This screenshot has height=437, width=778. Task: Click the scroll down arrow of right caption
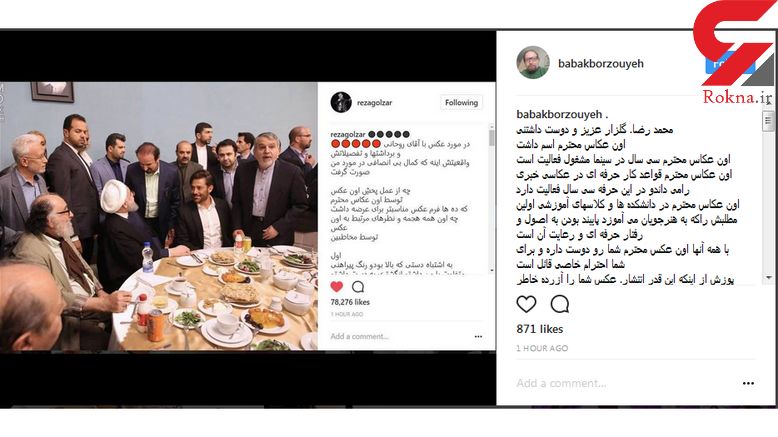(768, 278)
